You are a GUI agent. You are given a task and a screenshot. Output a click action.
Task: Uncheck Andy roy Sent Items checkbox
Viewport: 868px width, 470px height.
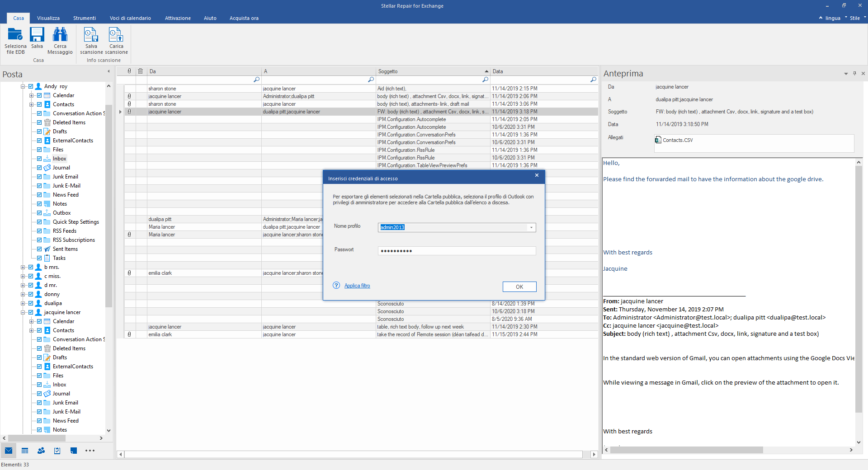click(39, 249)
